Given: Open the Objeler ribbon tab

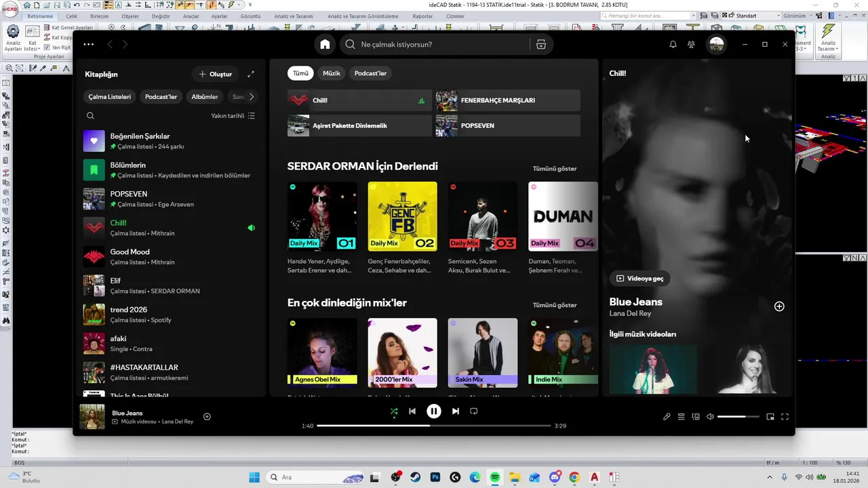Looking at the screenshot, I should pyautogui.click(x=130, y=16).
